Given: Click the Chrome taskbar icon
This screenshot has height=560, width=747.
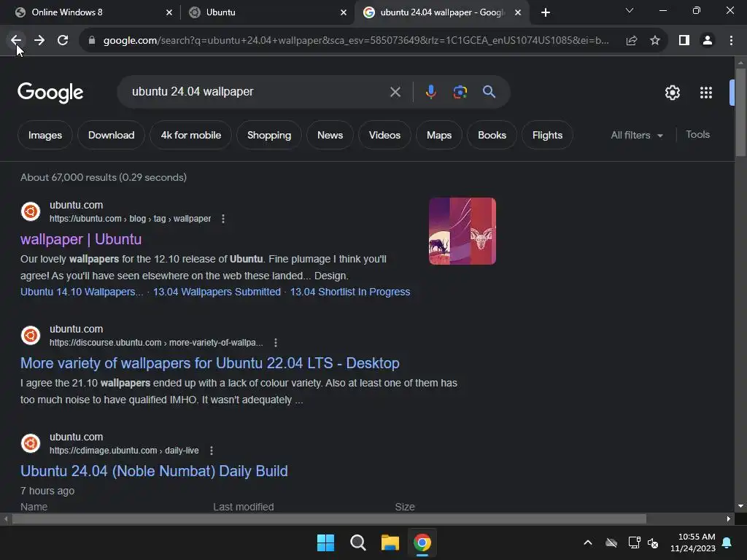Looking at the screenshot, I should pos(422,542).
